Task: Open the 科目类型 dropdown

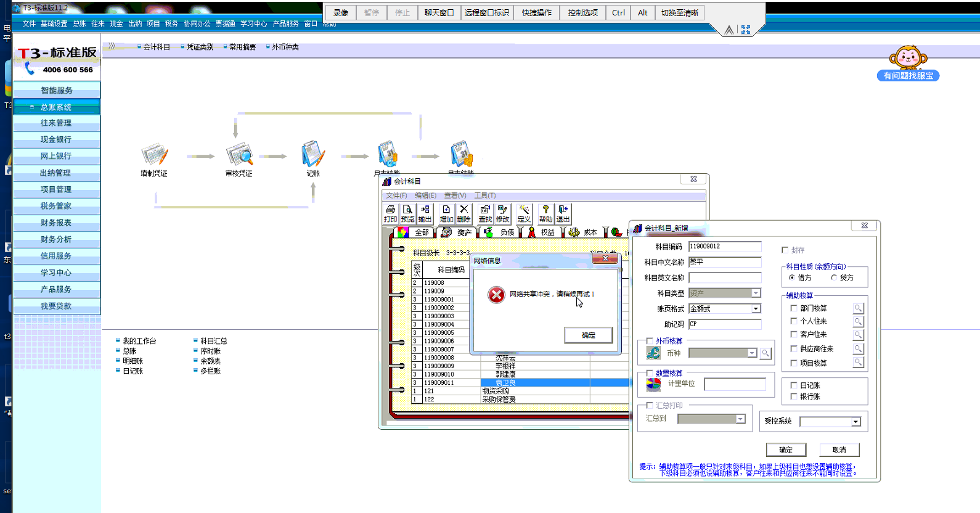Action: click(756, 293)
